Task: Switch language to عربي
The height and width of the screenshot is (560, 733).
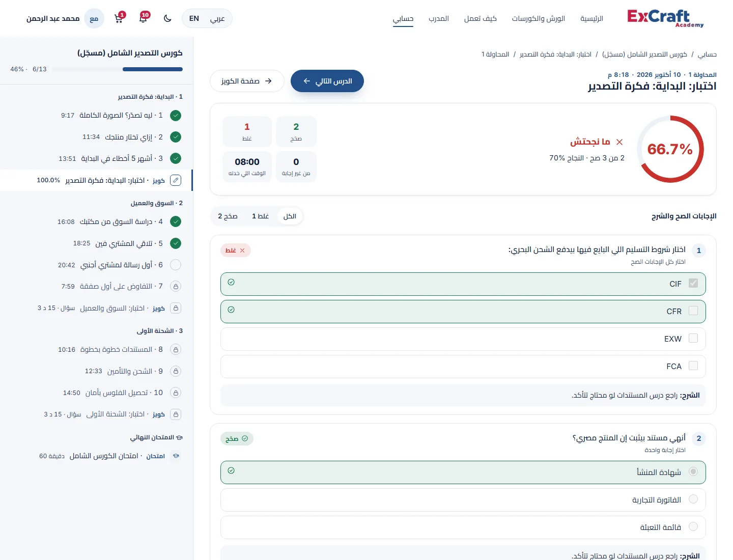Action: click(217, 19)
